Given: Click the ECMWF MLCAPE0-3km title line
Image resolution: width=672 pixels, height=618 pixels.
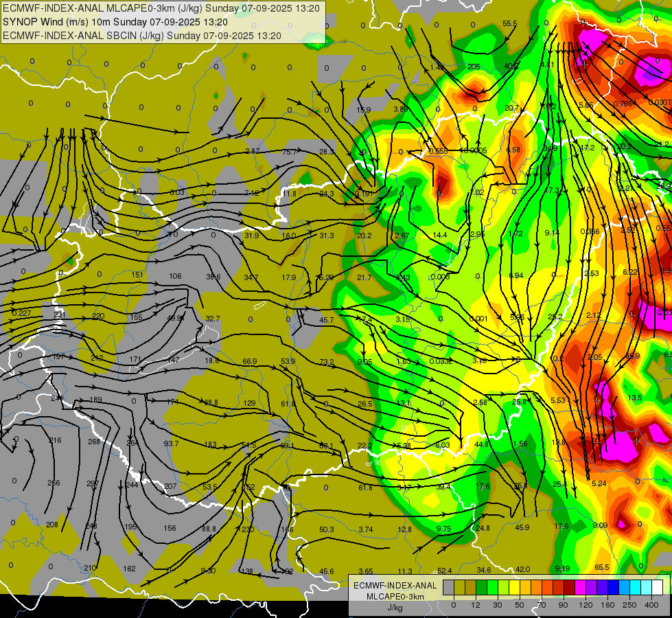Looking at the screenshot, I should [x=161, y=8].
